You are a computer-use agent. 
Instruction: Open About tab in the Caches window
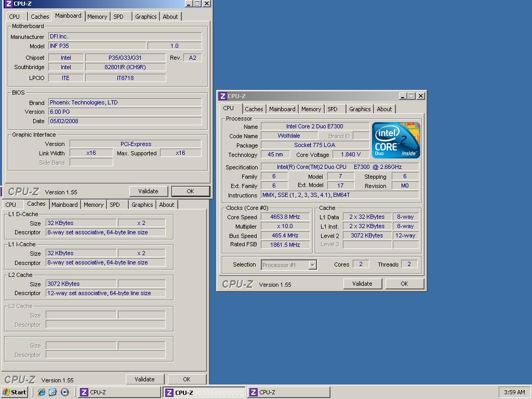click(167, 205)
